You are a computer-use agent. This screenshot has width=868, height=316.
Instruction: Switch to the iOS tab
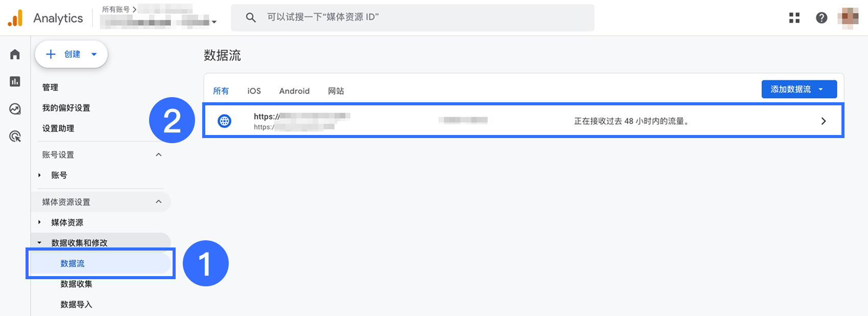coord(254,91)
